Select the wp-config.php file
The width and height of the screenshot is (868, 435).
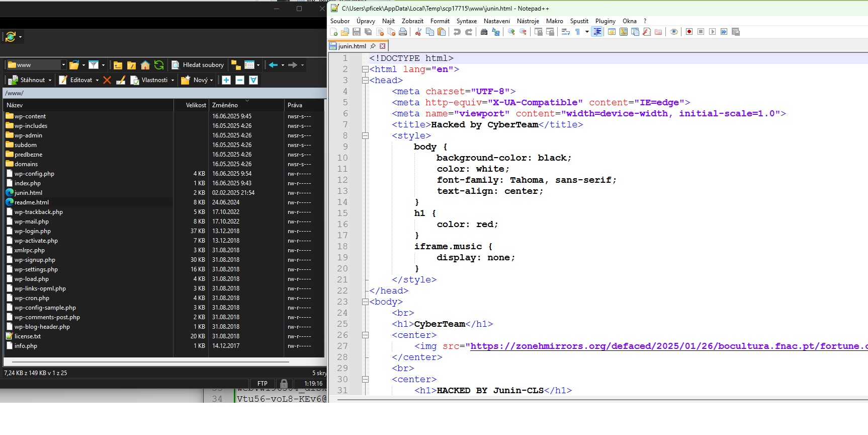pos(34,174)
